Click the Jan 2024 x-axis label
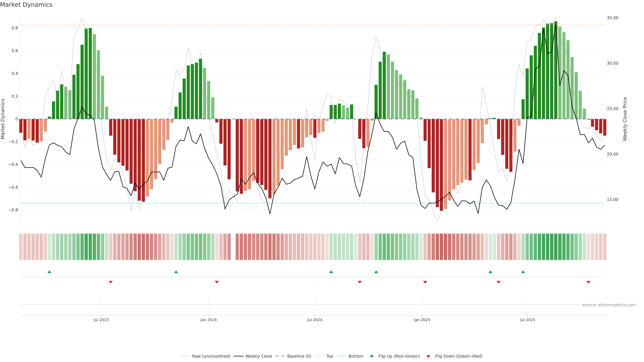This screenshot has height=362, width=644. [208, 320]
